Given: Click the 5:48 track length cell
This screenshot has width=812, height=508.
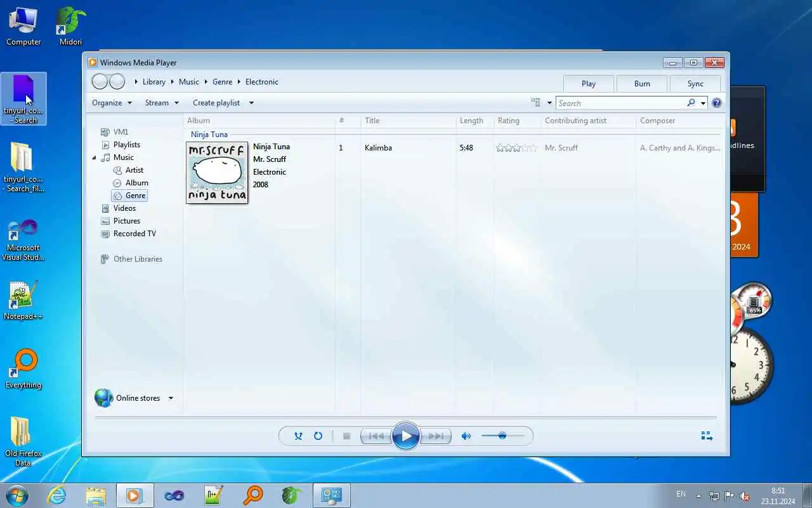Looking at the screenshot, I should (466, 148).
